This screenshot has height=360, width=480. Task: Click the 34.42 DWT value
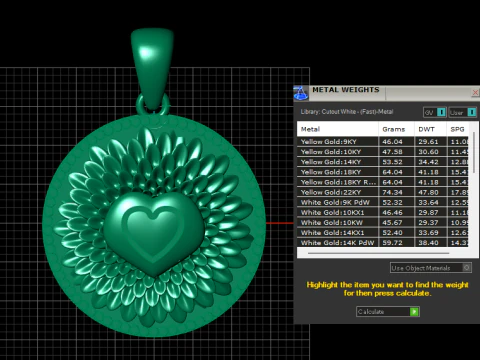coord(428,162)
